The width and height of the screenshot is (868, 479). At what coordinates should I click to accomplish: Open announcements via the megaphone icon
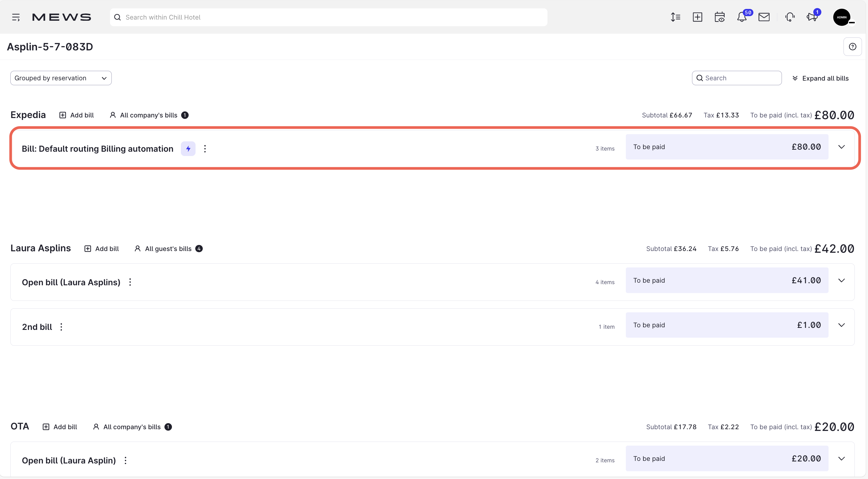[x=812, y=17]
